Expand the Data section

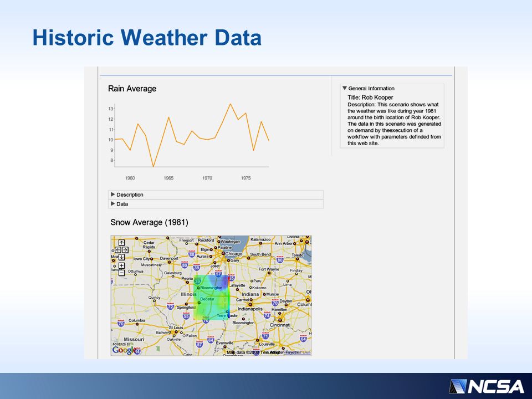click(216, 204)
